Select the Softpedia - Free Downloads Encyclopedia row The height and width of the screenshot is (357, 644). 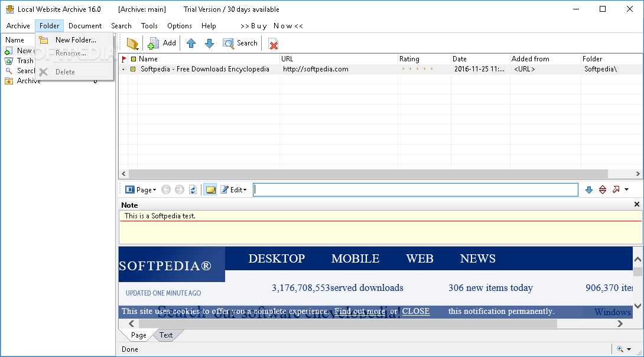click(x=380, y=69)
